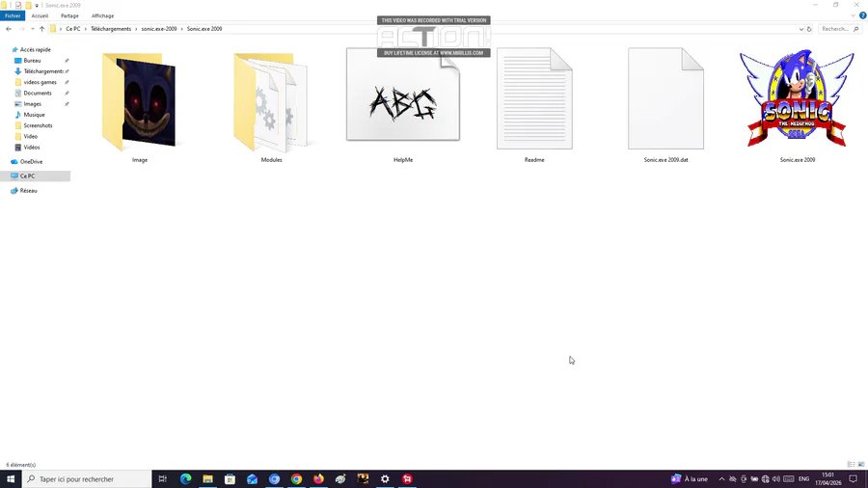This screenshot has width=868, height=488.
Task: Open À la une news widget
Action: pyautogui.click(x=690, y=479)
